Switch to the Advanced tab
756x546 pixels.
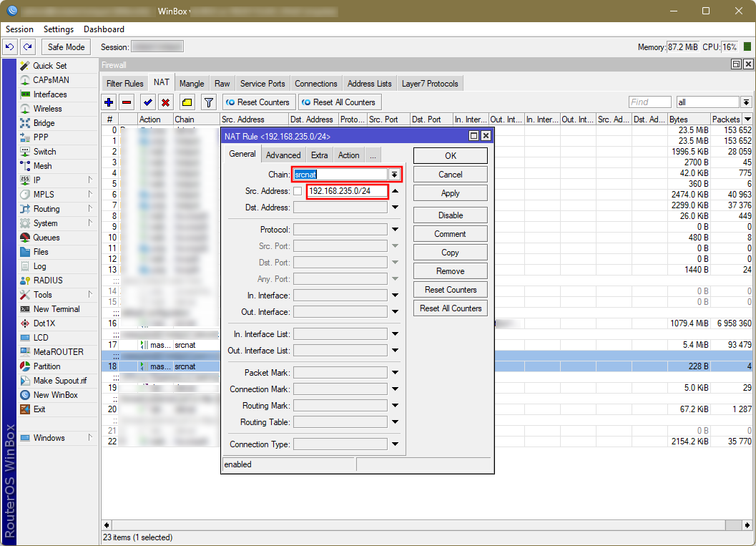click(283, 155)
